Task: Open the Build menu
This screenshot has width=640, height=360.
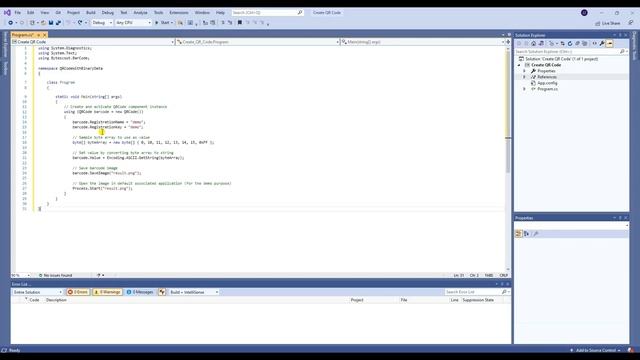Action: coord(91,13)
